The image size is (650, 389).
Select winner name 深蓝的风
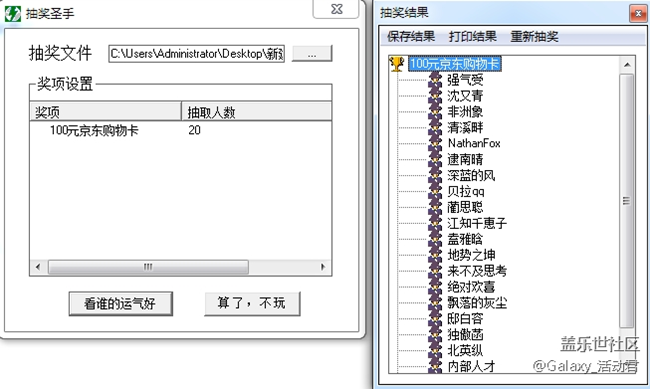[x=471, y=175]
